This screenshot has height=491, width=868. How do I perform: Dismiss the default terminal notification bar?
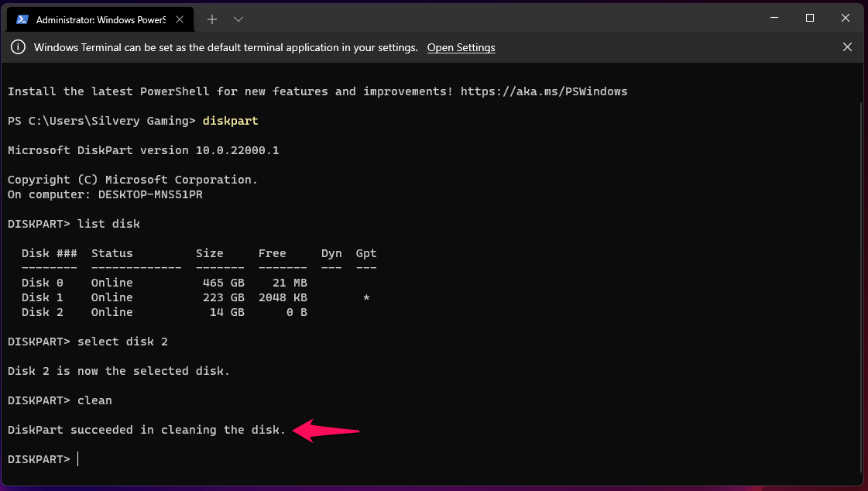[847, 47]
